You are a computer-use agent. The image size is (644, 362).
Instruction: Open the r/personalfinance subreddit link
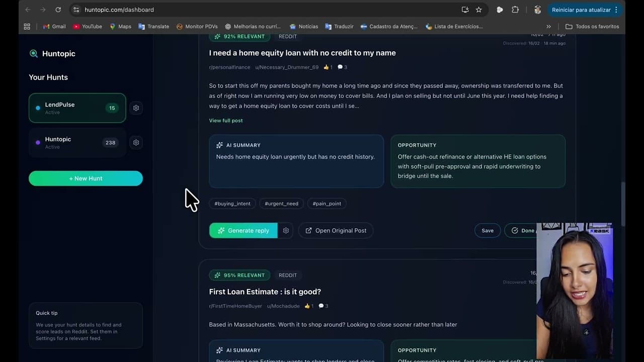click(229, 67)
